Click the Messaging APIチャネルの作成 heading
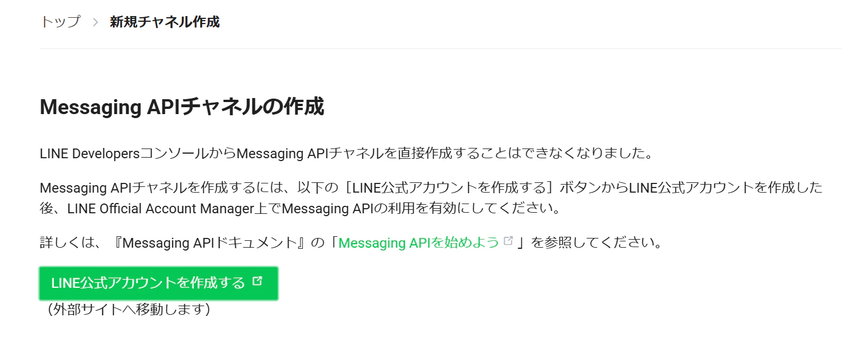Screen dimensions: 868x344 [x=182, y=107]
